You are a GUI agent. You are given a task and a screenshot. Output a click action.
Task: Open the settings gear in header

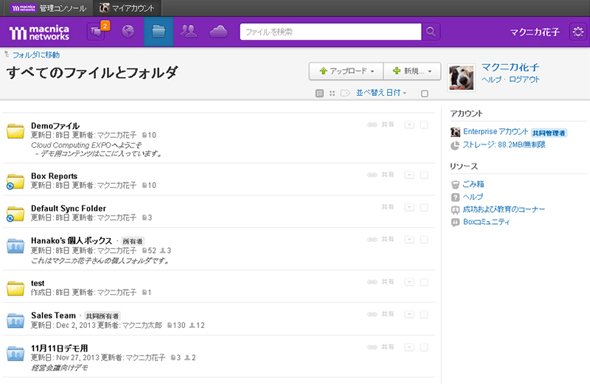578,32
